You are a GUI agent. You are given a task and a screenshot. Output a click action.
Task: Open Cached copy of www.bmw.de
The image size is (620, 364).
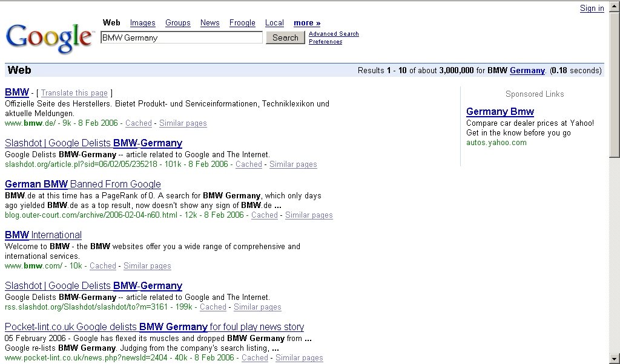click(139, 123)
